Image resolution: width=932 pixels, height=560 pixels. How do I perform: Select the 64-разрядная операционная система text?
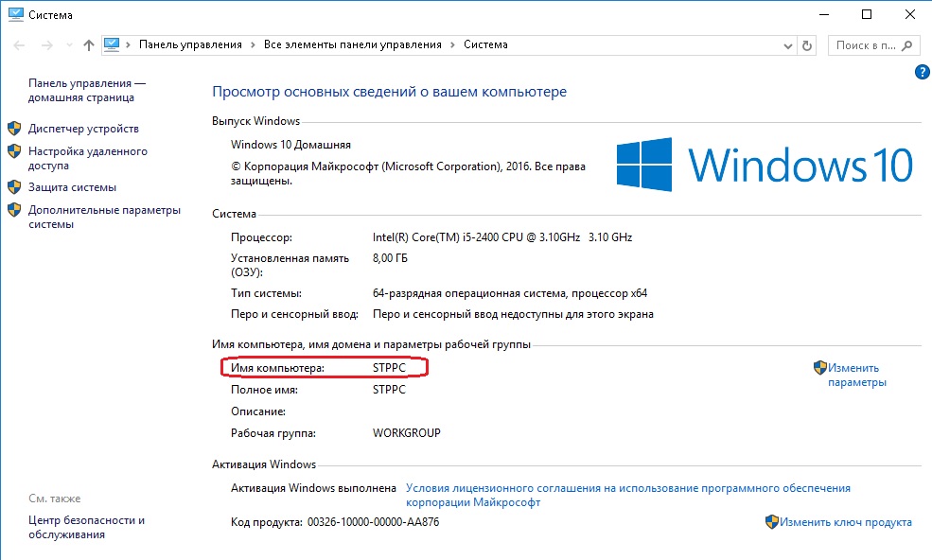[510, 293]
